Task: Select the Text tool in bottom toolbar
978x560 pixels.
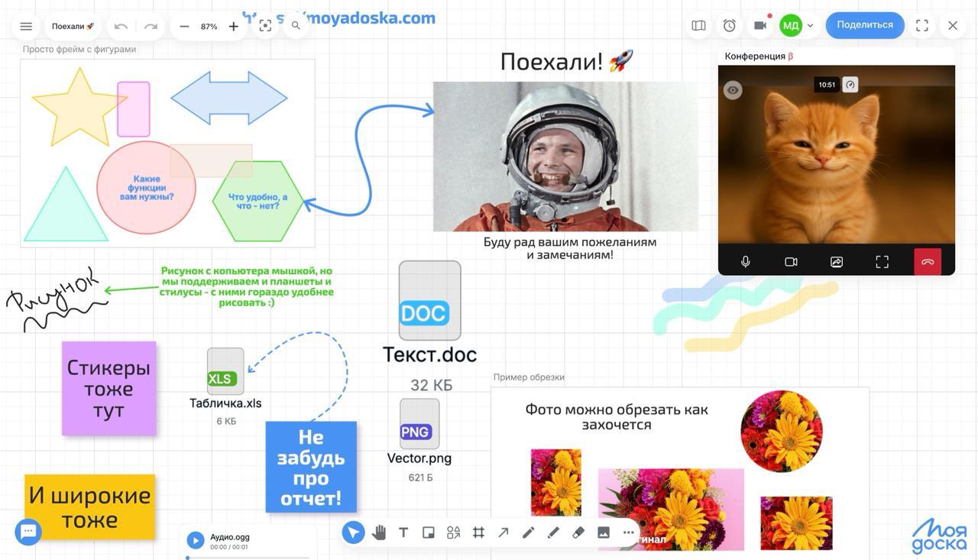Action: click(403, 532)
